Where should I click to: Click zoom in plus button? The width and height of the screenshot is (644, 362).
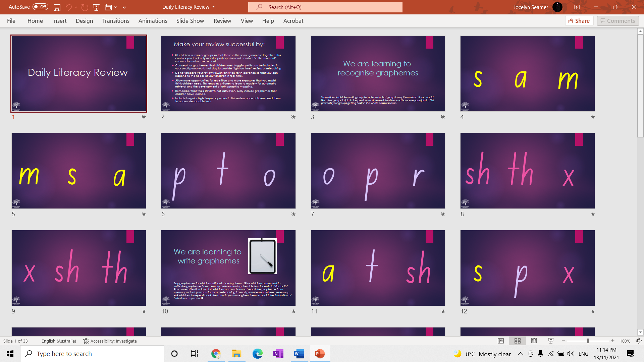click(x=612, y=341)
